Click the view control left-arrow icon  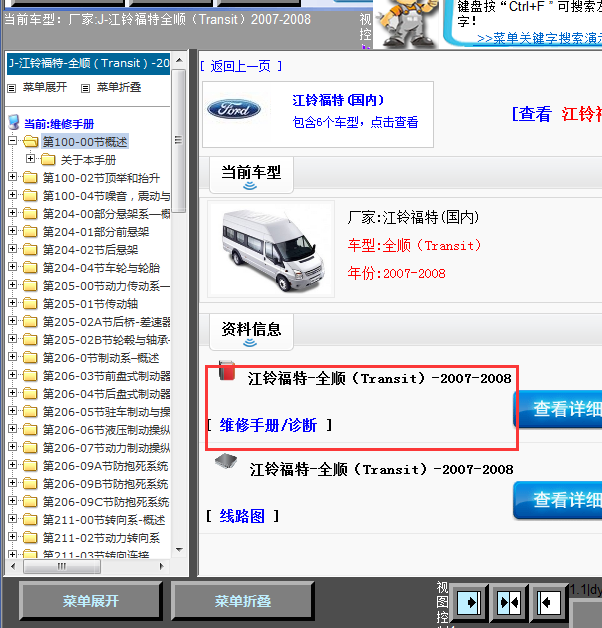click(548, 602)
